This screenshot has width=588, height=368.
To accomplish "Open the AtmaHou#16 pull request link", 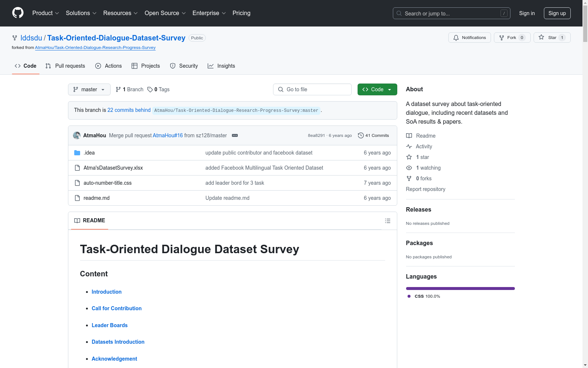I will [x=168, y=135].
